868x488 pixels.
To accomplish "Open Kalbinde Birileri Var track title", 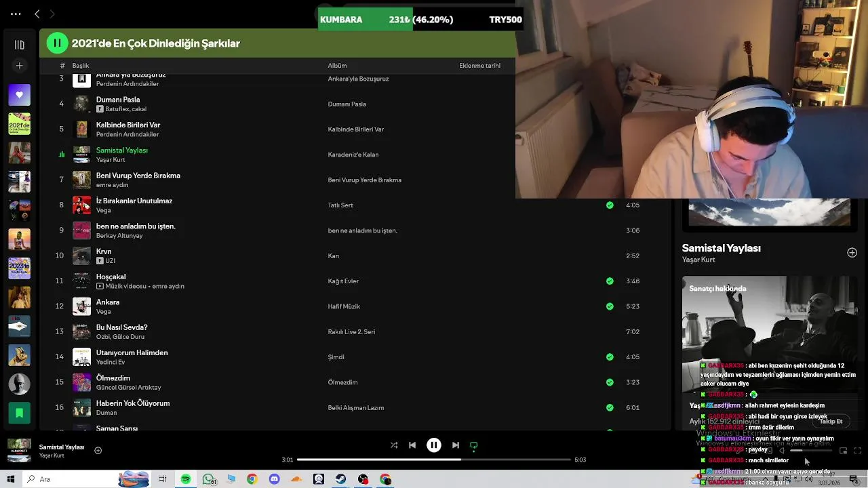I will [128, 125].
